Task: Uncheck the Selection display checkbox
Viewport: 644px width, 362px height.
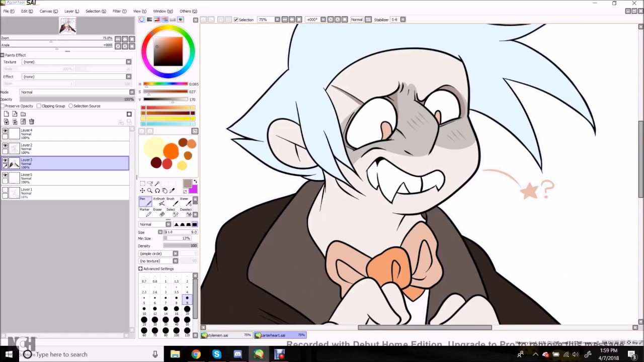Action: click(236, 20)
